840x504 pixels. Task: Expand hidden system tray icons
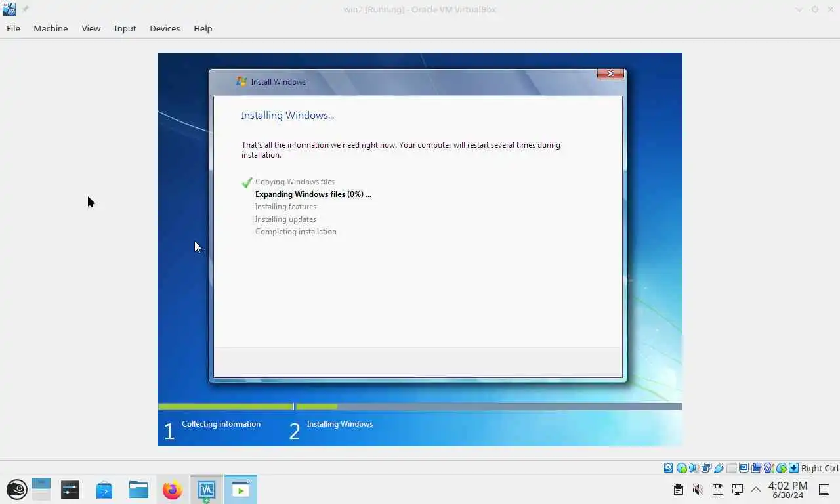tap(756, 490)
